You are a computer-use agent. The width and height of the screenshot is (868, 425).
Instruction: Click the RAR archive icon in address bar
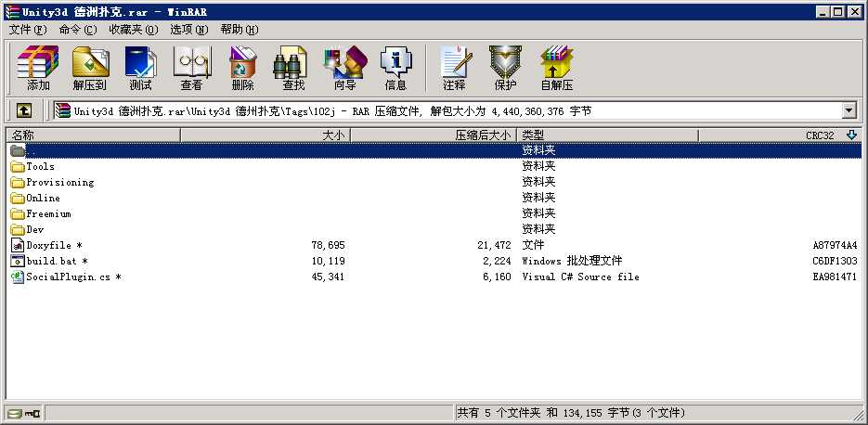[x=63, y=110]
